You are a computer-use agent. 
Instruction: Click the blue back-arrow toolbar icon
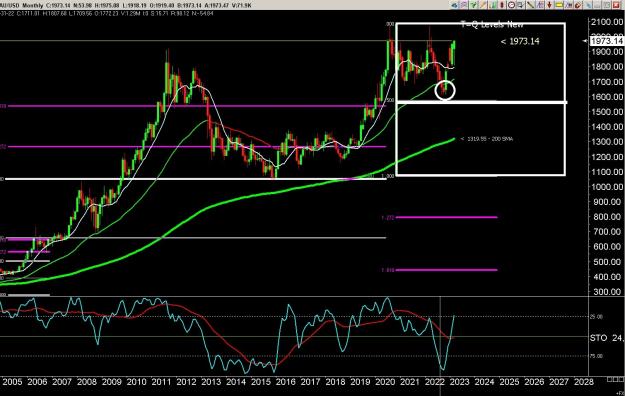[454, 5]
